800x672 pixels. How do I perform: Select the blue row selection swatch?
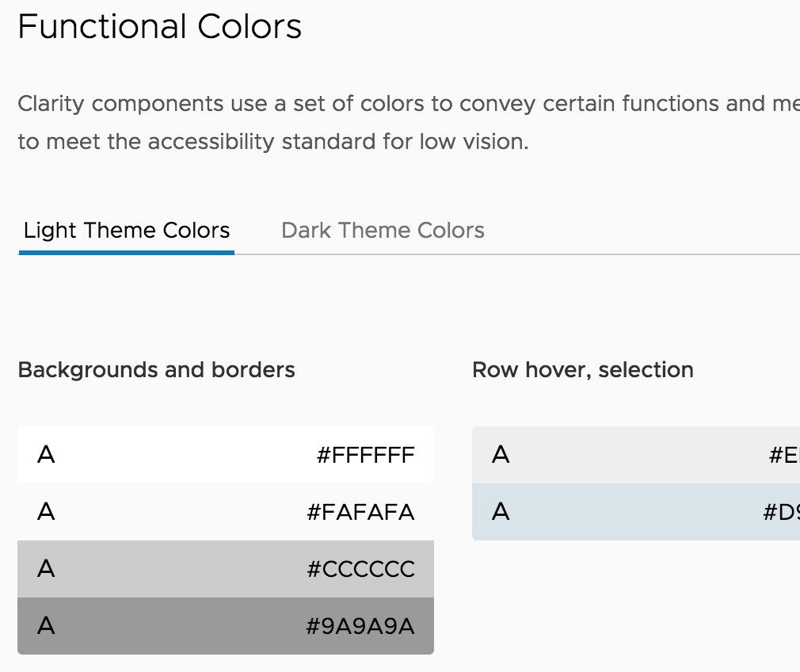coord(634,512)
